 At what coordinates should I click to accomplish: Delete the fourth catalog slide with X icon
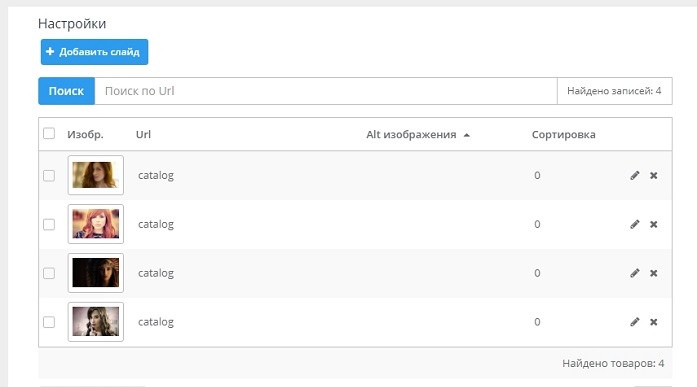click(x=653, y=322)
